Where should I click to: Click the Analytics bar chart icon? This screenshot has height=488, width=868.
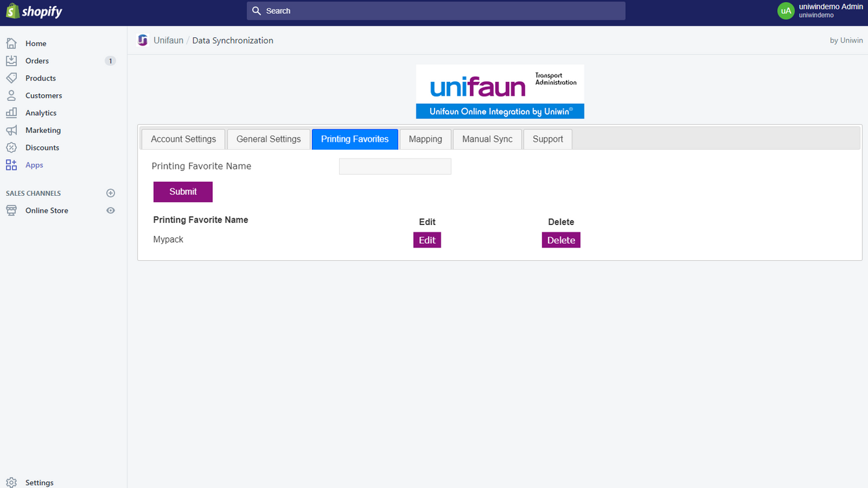point(12,113)
